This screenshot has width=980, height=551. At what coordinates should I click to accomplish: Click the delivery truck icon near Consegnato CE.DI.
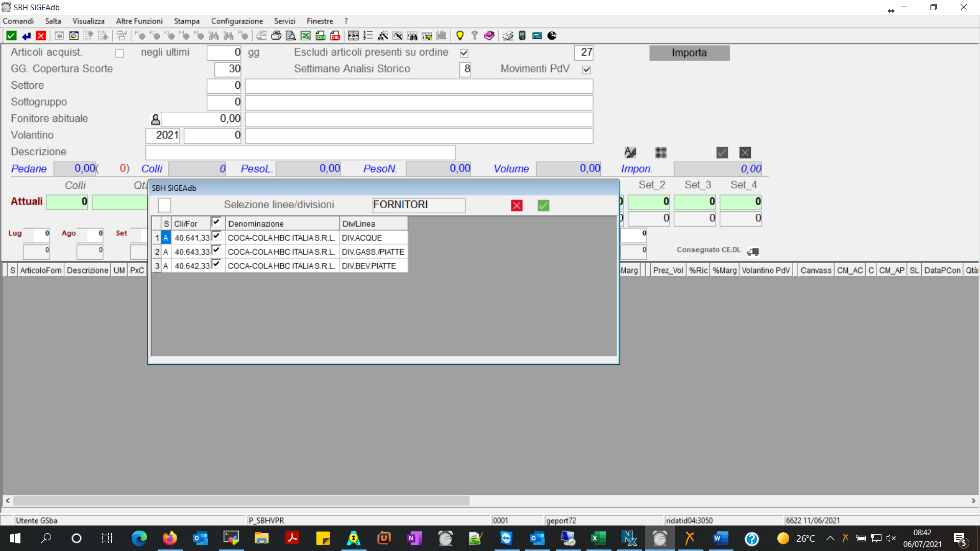[753, 251]
